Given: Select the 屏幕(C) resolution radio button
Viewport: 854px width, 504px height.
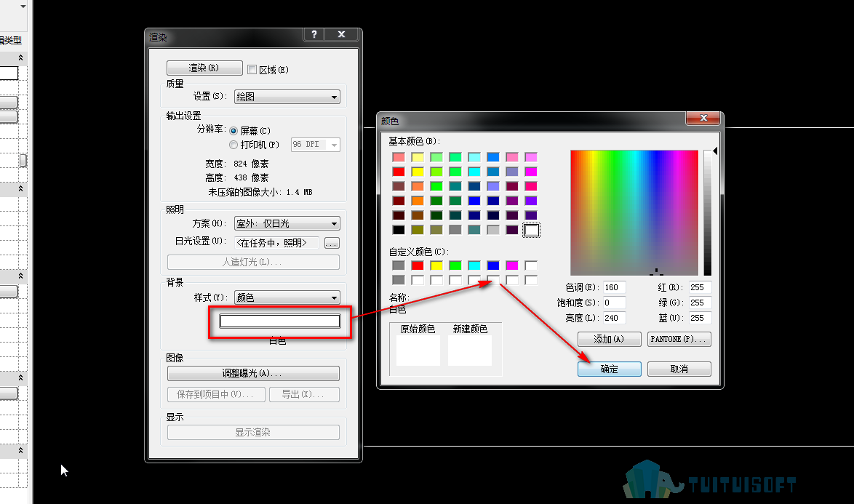Looking at the screenshot, I should [234, 131].
